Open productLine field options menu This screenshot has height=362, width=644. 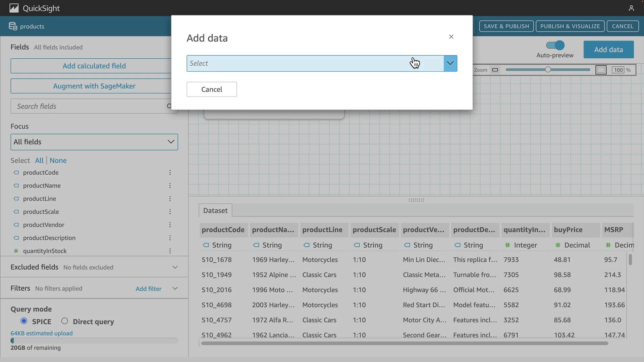(x=170, y=199)
